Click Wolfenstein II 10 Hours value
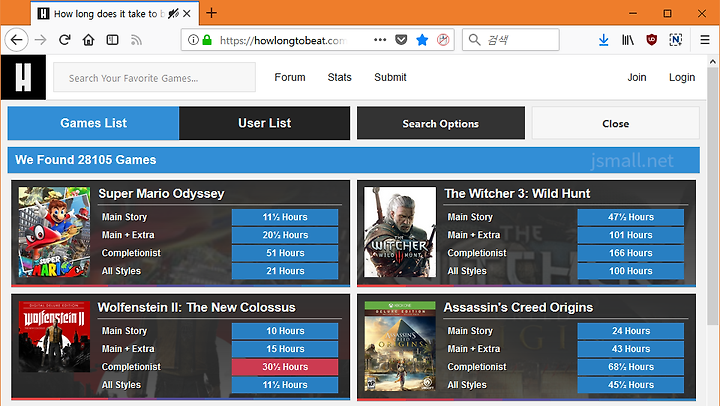720x406 pixels. pos(285,331)
